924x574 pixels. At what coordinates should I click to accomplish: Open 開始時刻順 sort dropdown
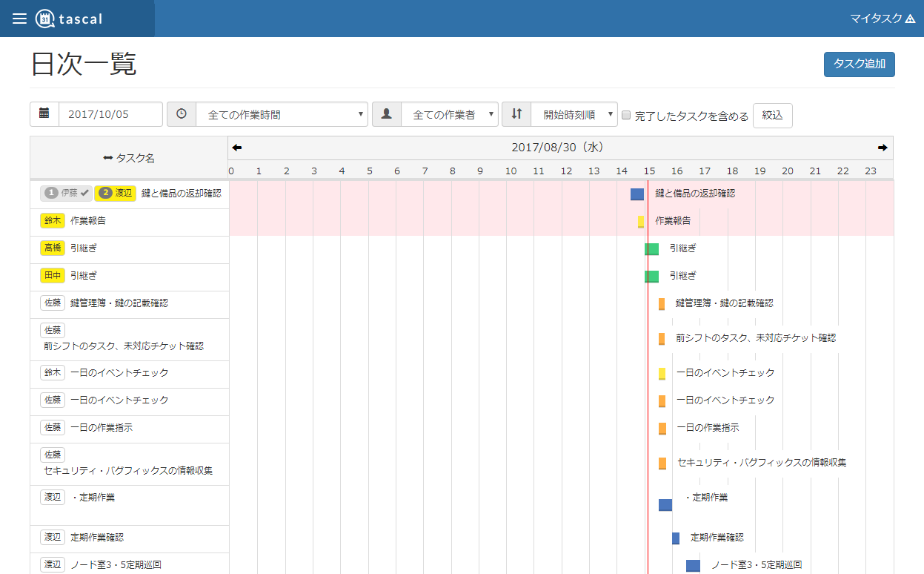(574, 114)
